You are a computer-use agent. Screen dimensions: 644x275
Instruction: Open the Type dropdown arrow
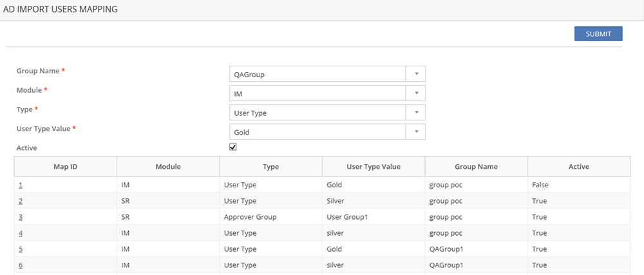point(416,113)
